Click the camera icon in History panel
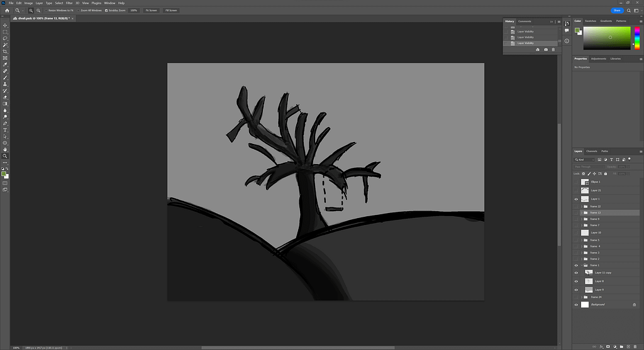Viewport: 644px width, 350px height. (545, 50)
